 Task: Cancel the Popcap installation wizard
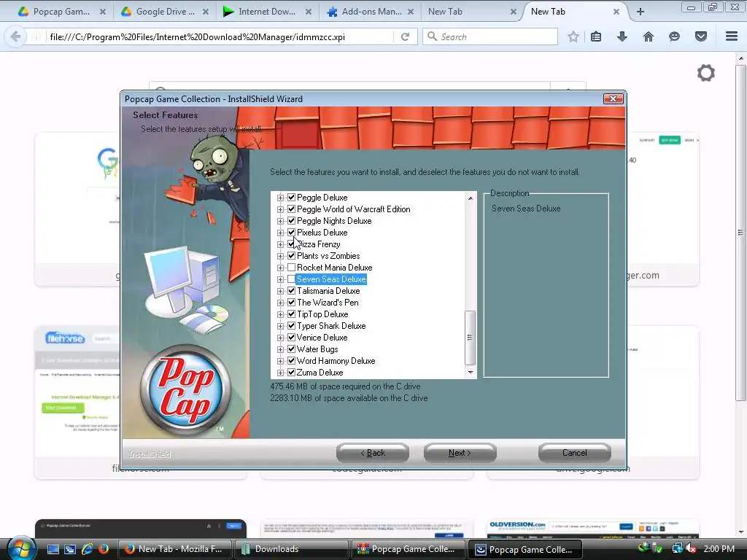click(x=575, y=453)
